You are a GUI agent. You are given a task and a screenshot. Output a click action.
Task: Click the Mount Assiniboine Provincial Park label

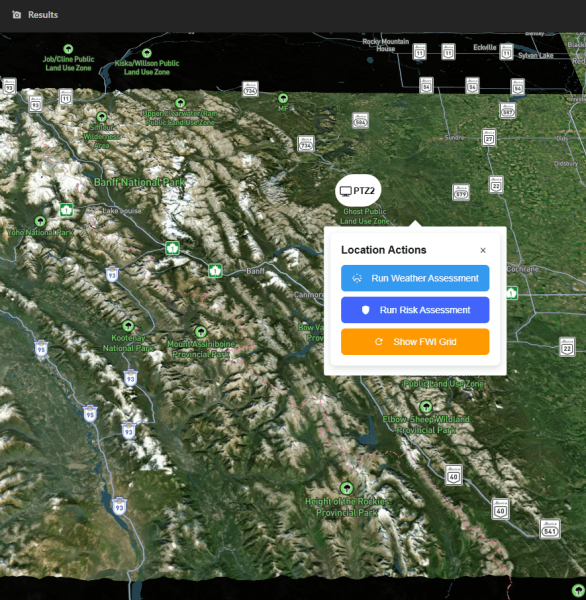pyautogui.click(x=201, y=349)
